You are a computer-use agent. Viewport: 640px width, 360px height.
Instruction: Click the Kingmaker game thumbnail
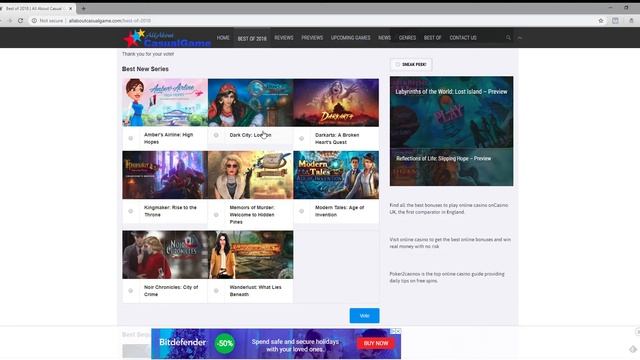tap(165, 175)
